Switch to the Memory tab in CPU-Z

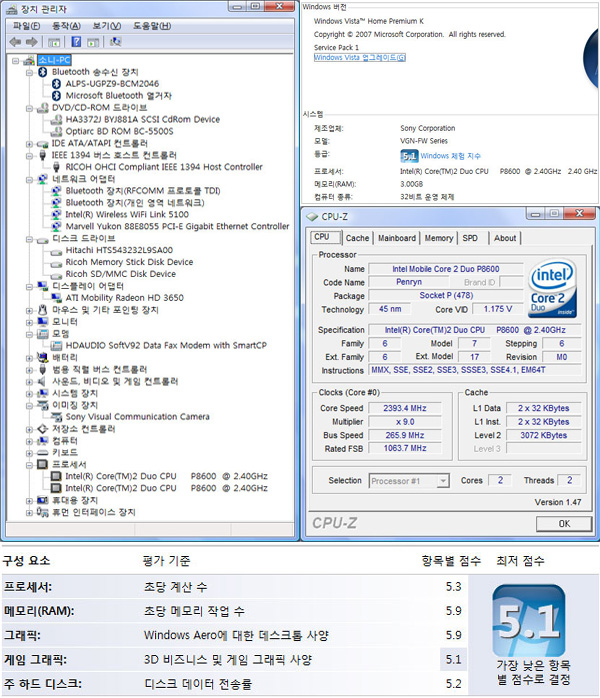pyautogui.click(x=438, y=238)
